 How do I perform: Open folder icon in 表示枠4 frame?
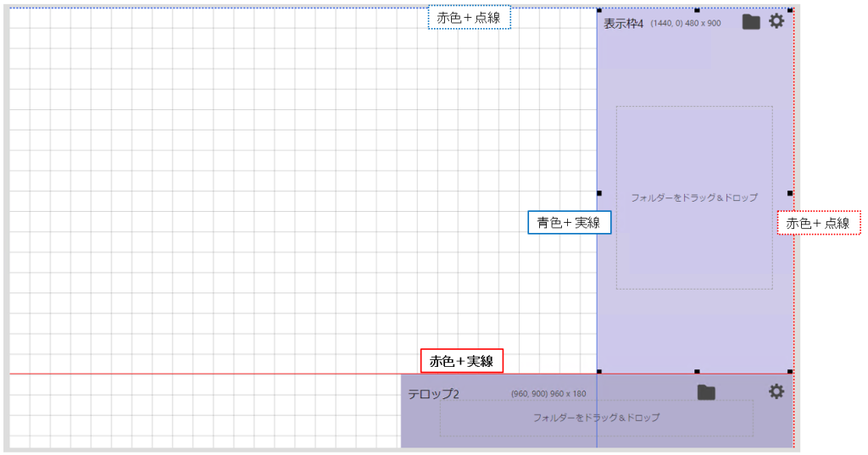751,22
